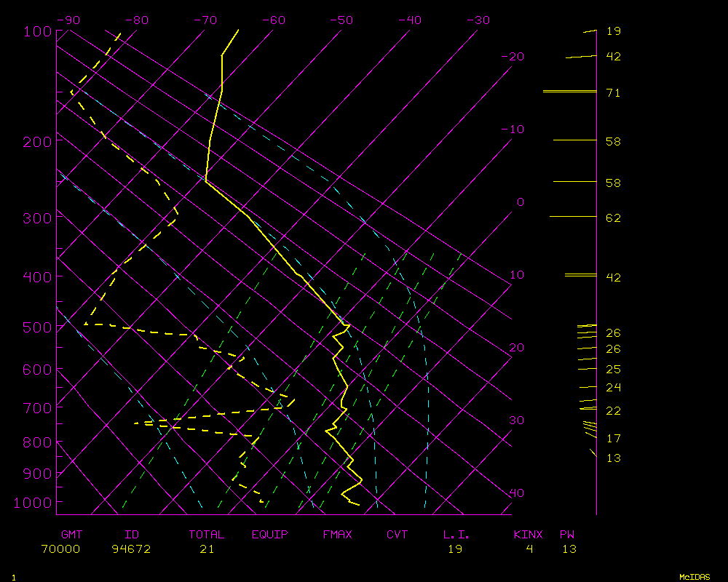Click the 17 wind speed value
Viewport: 728px width, 582px height.
point(613,438)
